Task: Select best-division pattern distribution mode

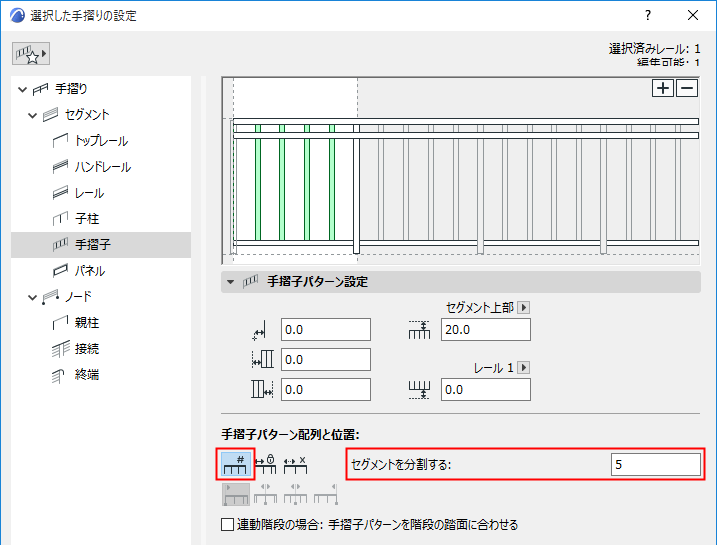Action: 295,465
